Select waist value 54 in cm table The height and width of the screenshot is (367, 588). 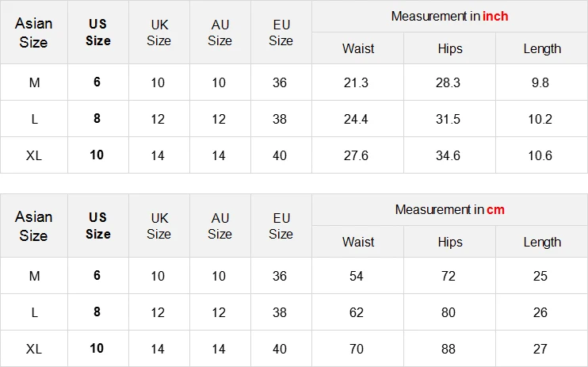click(x=356, y=276)
